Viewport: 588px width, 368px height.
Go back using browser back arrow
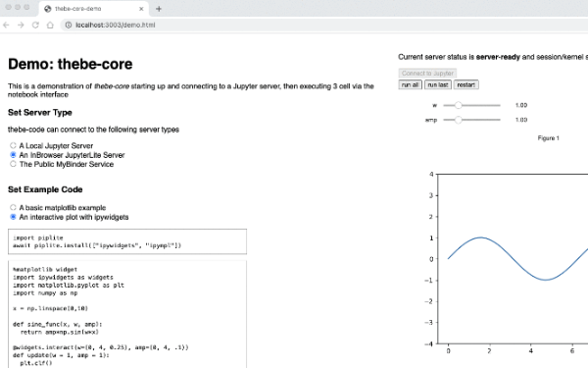(x=7, y=26)
